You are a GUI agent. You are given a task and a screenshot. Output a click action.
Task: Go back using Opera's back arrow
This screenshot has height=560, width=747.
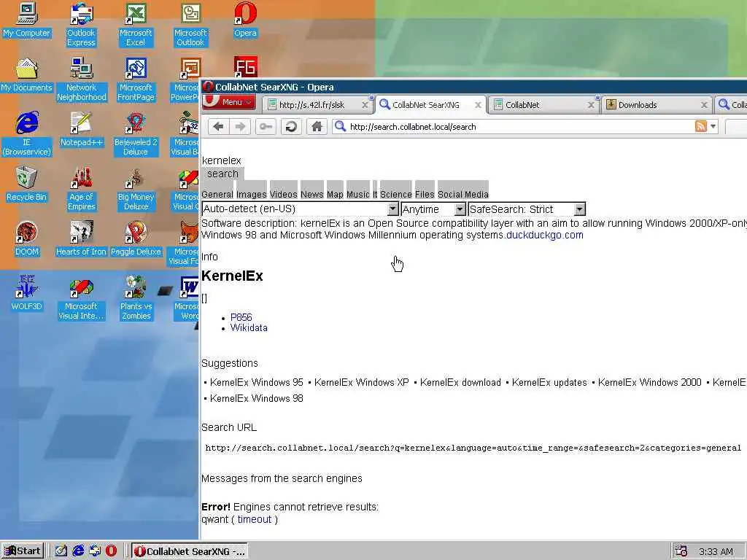pyautogui.click(x=219, y=127)
